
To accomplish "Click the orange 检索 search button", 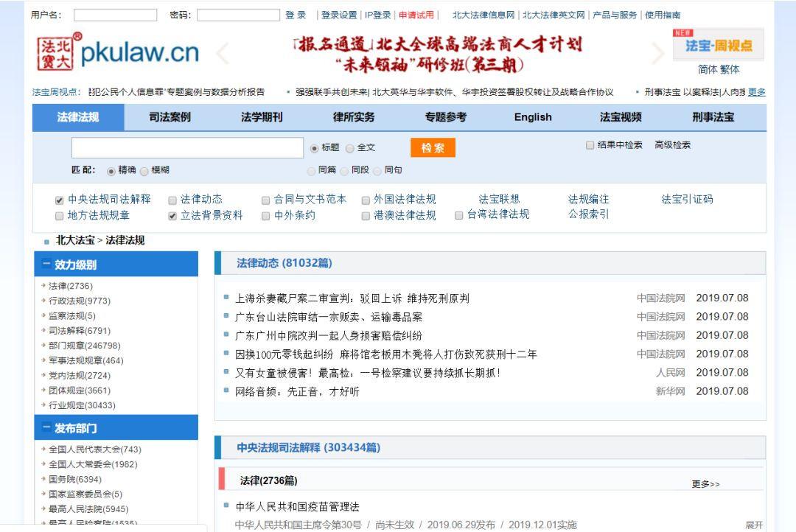I will point(433,147).
